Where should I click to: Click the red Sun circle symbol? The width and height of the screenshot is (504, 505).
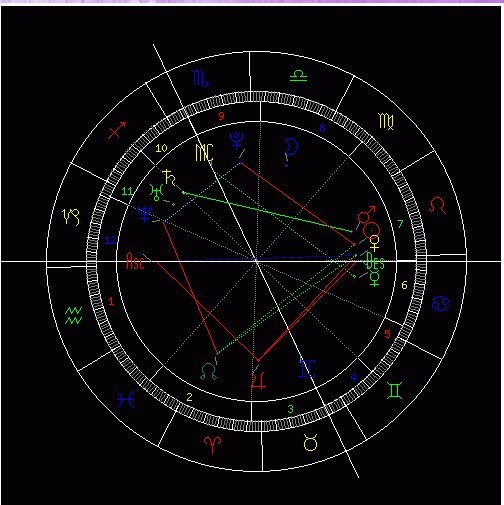(x=372, y=230)
